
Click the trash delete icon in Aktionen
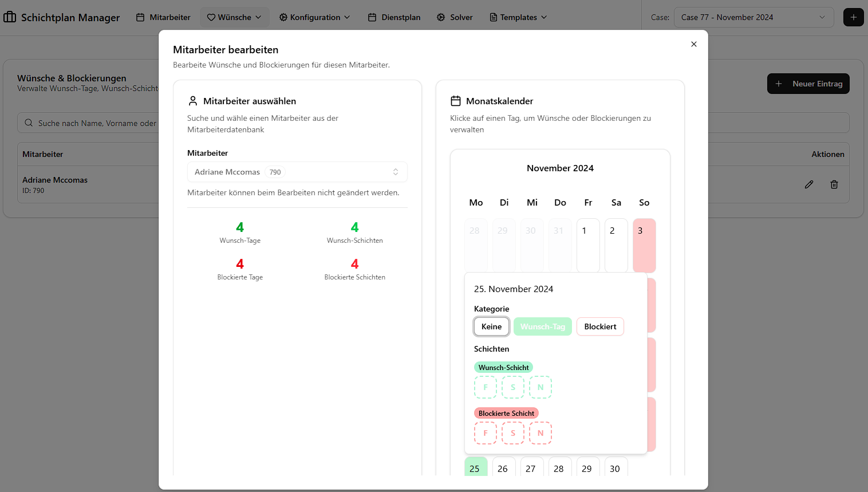click(834, 184)
